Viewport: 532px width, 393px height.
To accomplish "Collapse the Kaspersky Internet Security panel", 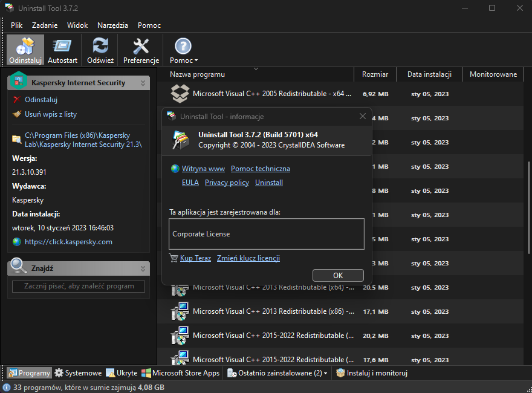I will (143, 83).
